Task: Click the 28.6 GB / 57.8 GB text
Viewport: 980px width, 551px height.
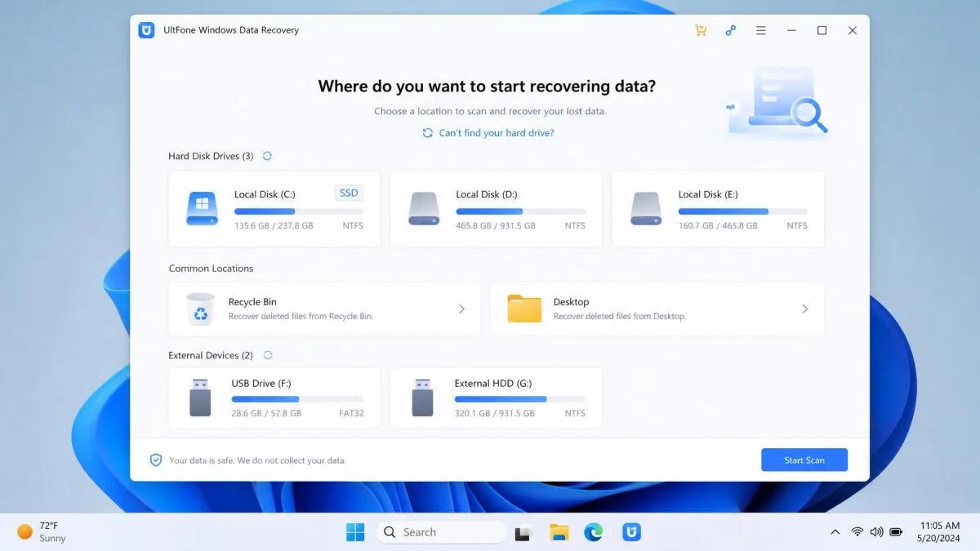Action: pyautogui.click(x=266, y=413)
